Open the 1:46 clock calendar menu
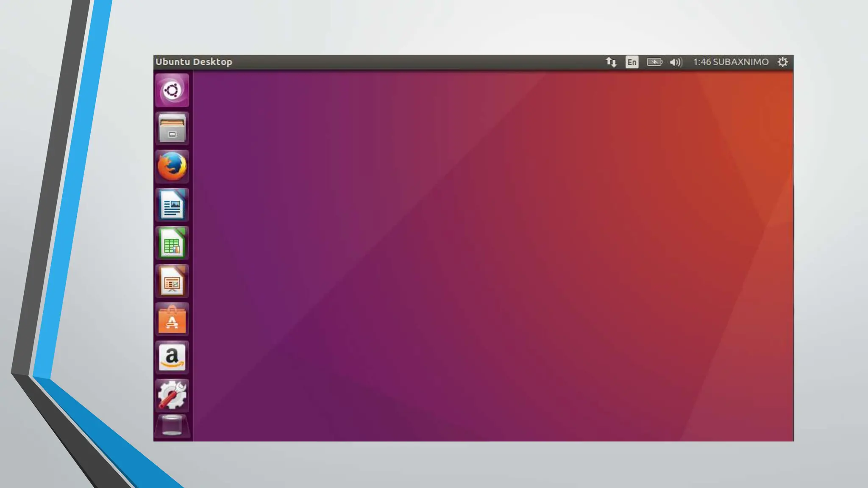Screen dimensions: 868x488 (702, 62)
